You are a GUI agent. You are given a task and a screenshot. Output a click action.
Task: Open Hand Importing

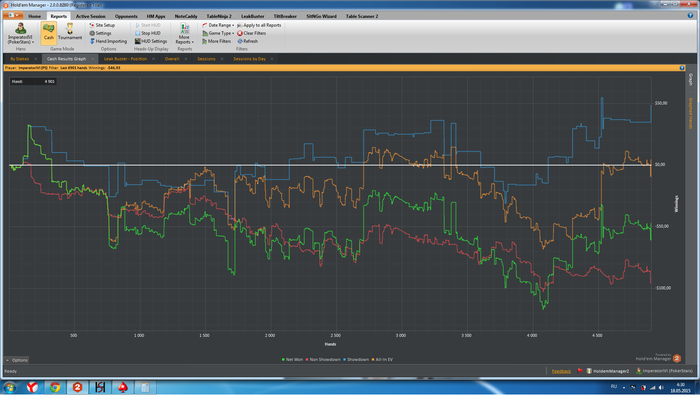pos(108,41)
